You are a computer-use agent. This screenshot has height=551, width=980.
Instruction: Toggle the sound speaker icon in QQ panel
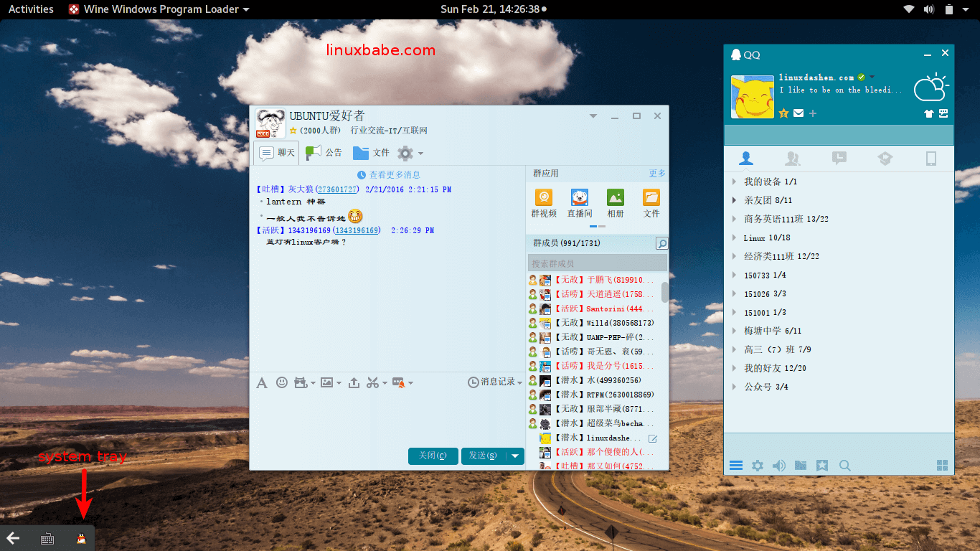click(x=778, y=466)
